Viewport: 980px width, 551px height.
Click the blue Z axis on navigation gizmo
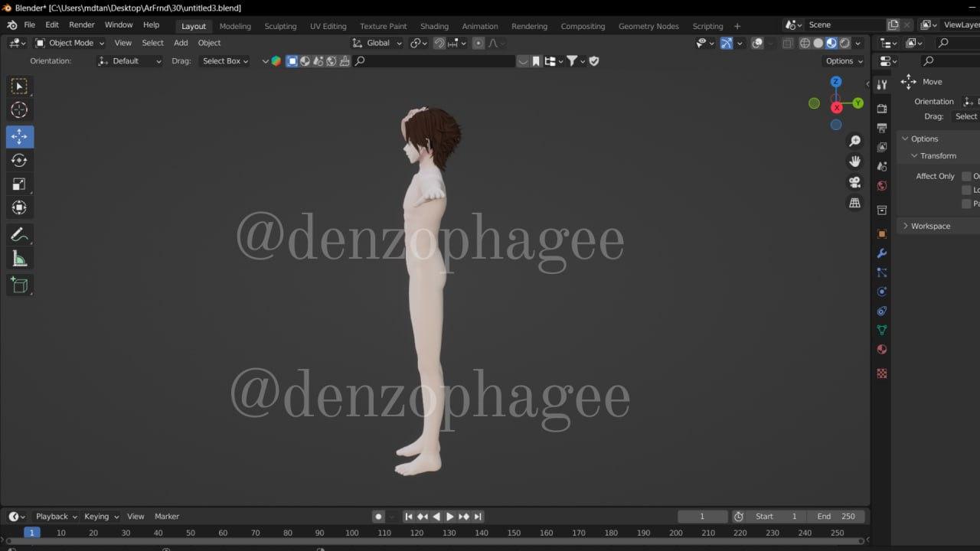pos(836,82)
